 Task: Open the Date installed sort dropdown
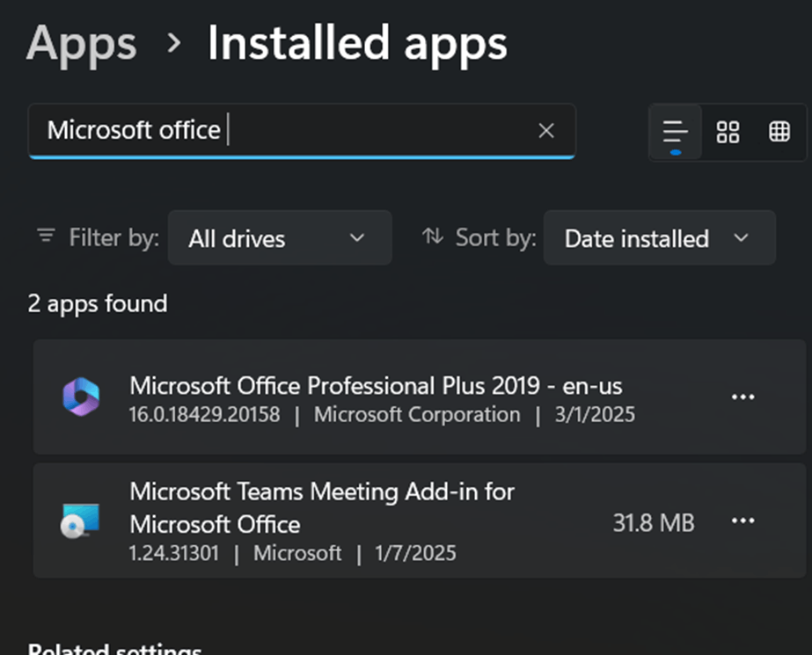(659, 238)
